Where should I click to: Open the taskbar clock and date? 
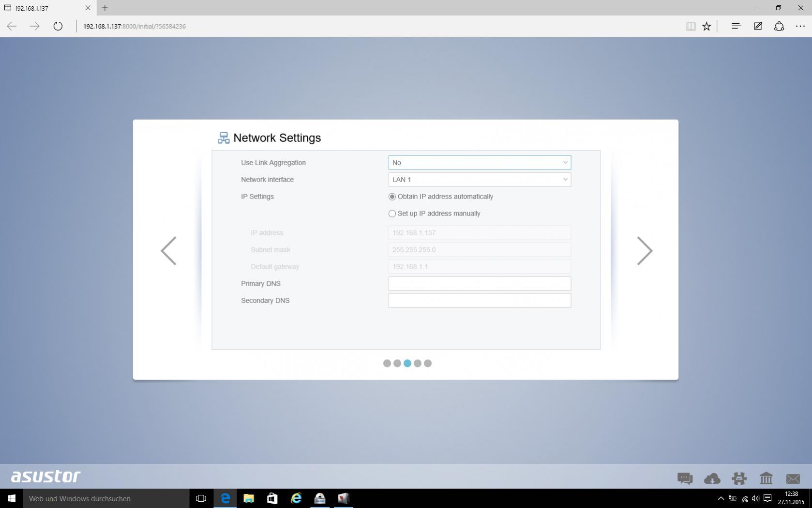coord(791,498)
